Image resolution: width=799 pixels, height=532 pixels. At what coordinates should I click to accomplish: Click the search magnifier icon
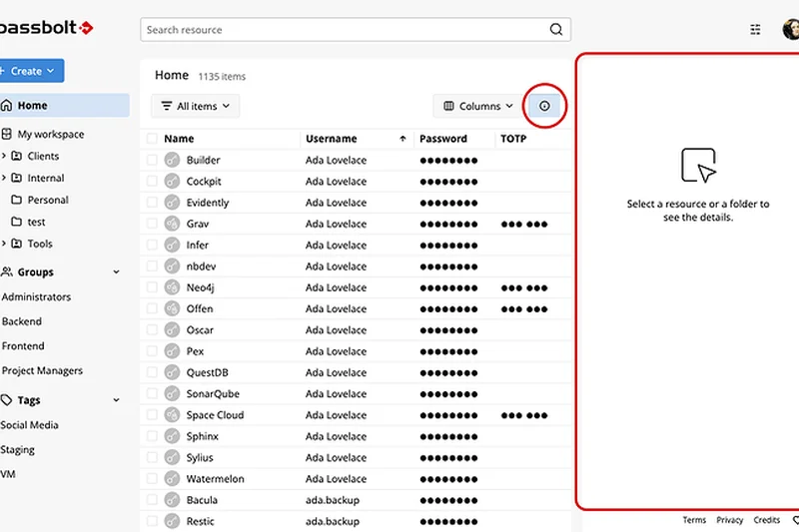coord(556,30)
